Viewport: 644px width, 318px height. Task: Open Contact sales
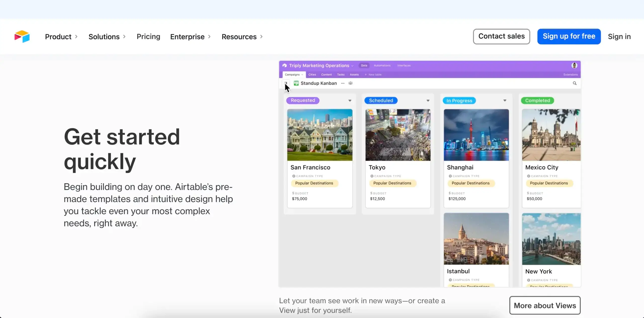(501, 36)
